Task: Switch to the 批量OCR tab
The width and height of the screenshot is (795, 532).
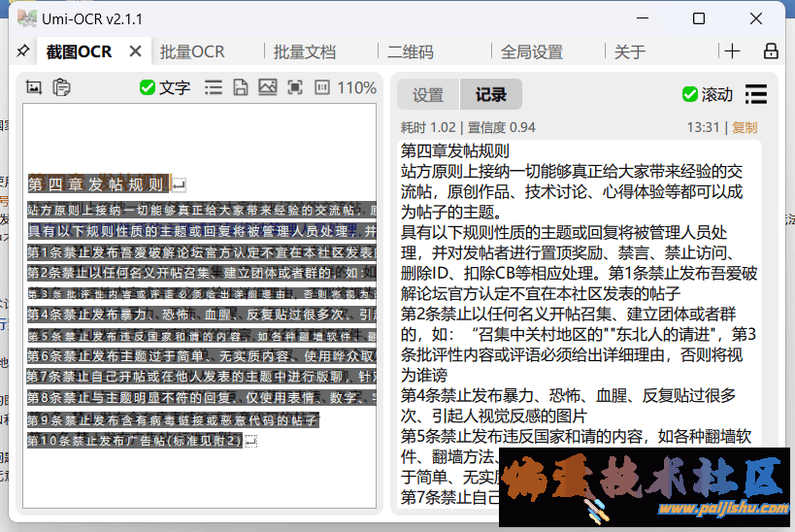Action: tap(192, 52)
